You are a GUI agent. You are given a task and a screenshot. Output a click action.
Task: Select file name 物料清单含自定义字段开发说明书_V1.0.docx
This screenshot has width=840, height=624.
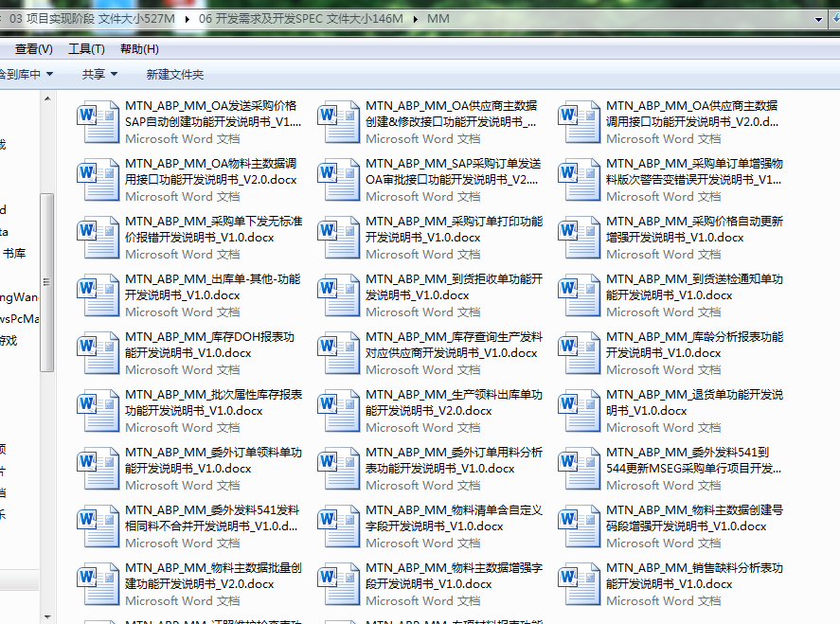point(454,519)
